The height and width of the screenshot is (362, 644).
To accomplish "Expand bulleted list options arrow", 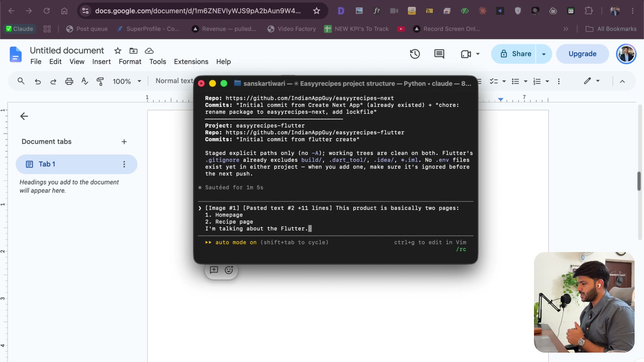I will coord(526,81).
